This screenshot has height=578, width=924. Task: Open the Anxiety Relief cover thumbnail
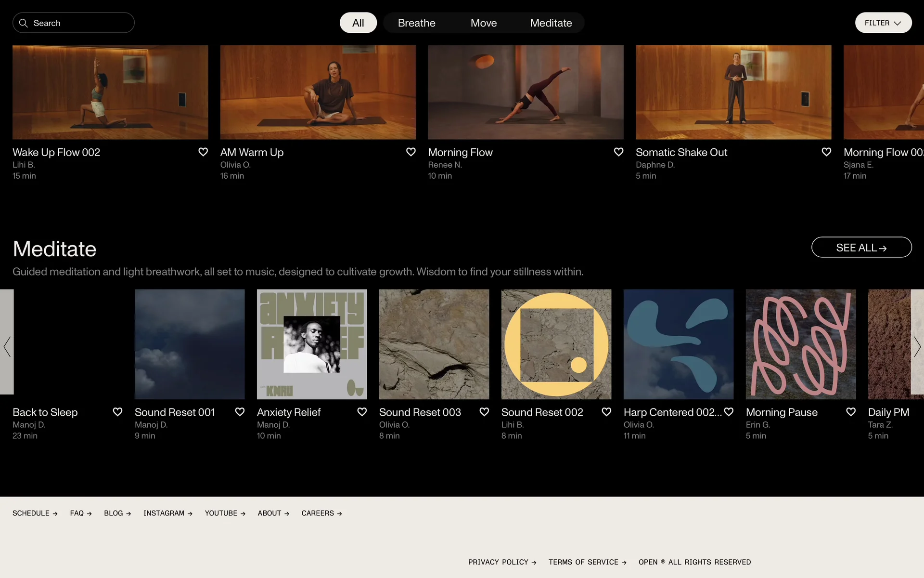coord(312,344)
